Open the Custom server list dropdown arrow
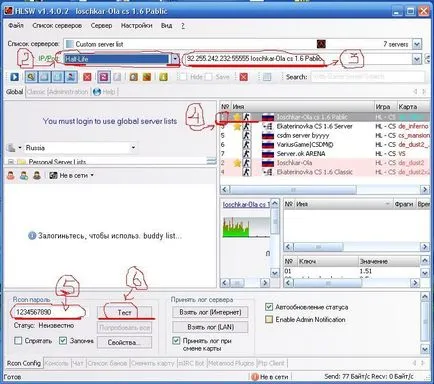 click(417, 44)
